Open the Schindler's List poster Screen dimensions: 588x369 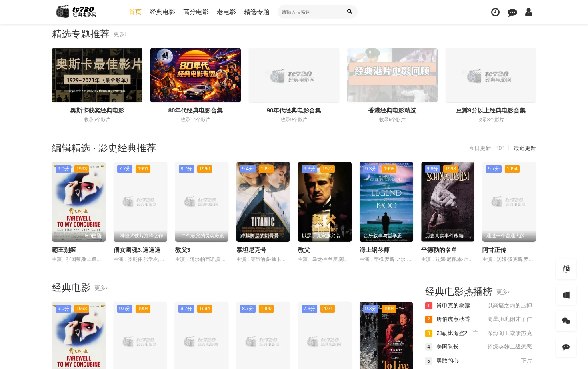[448, 202]
